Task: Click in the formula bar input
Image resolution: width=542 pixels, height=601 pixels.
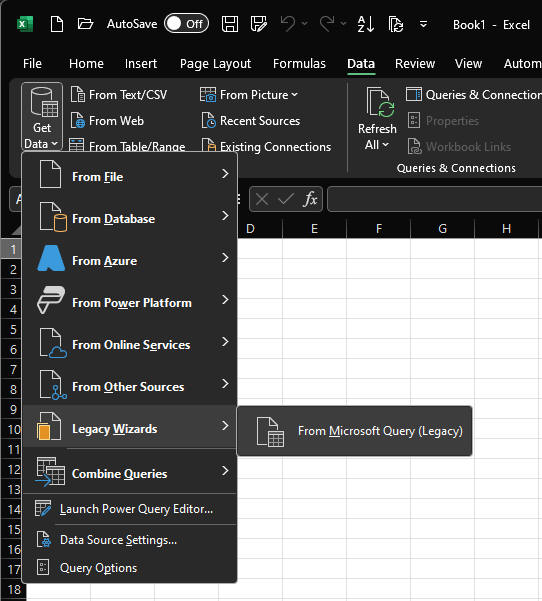Action: [435, 199]
